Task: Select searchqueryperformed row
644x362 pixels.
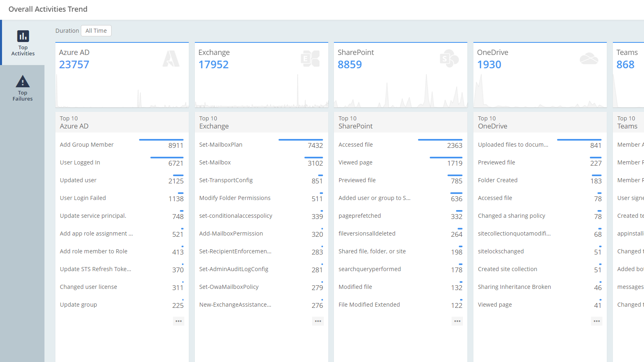Action: [401, 269]
